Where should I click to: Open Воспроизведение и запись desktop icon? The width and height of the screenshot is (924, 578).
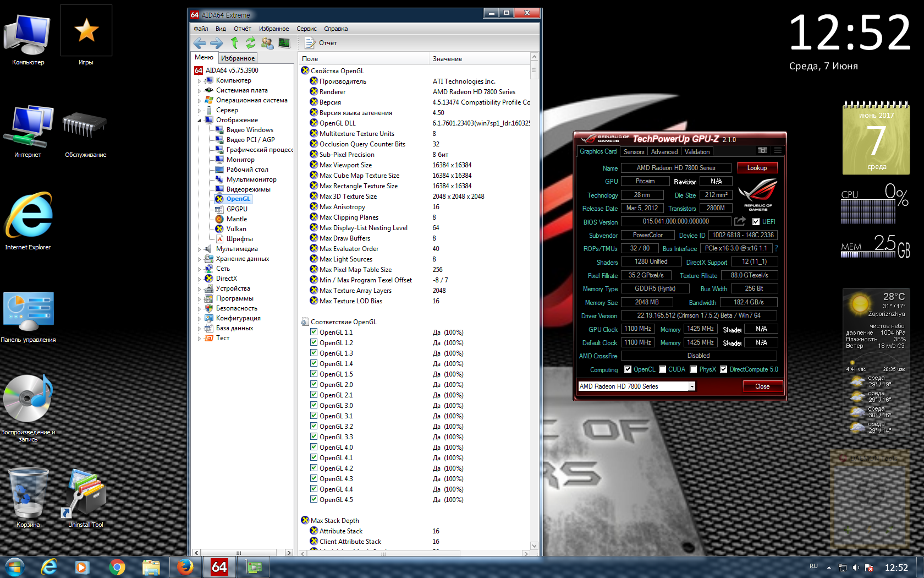tap(28, 407)
